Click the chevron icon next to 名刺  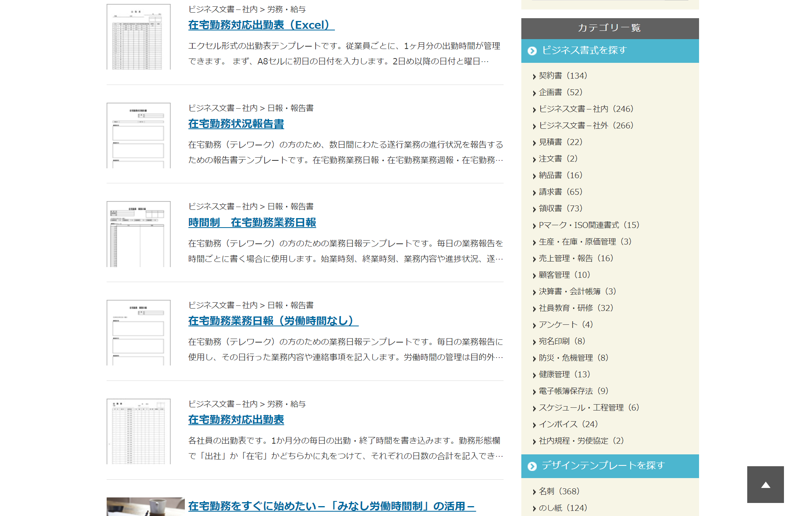tap(535, 491)
